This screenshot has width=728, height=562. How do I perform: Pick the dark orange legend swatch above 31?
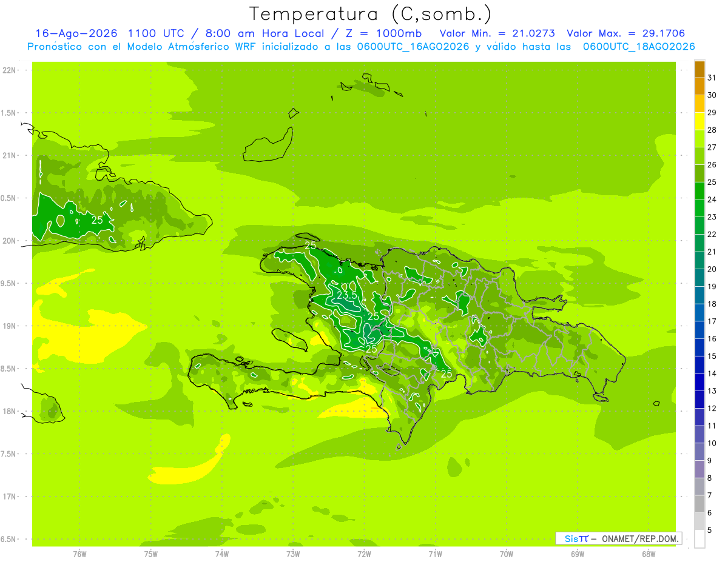[x=700, y=69]
